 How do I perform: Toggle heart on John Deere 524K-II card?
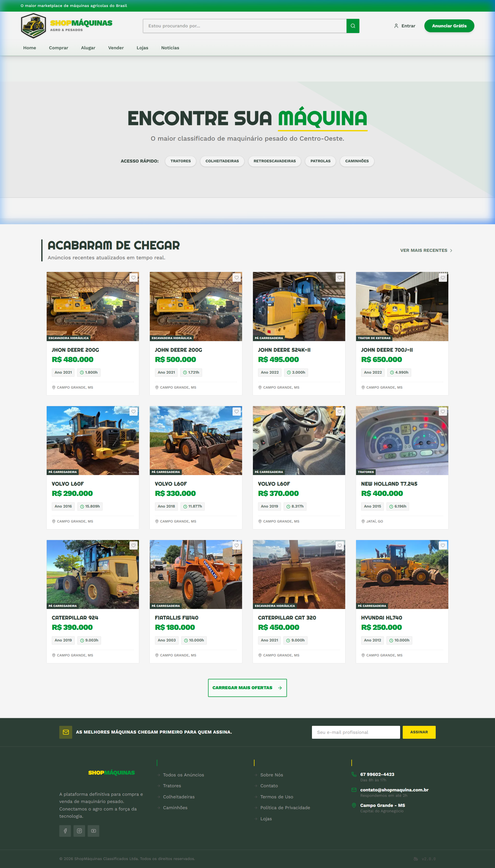click(340, 278)
